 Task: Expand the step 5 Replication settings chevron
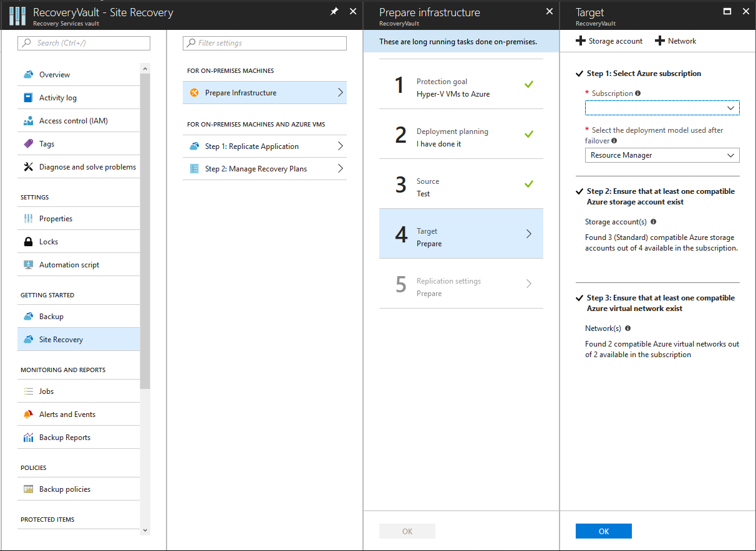529,284
